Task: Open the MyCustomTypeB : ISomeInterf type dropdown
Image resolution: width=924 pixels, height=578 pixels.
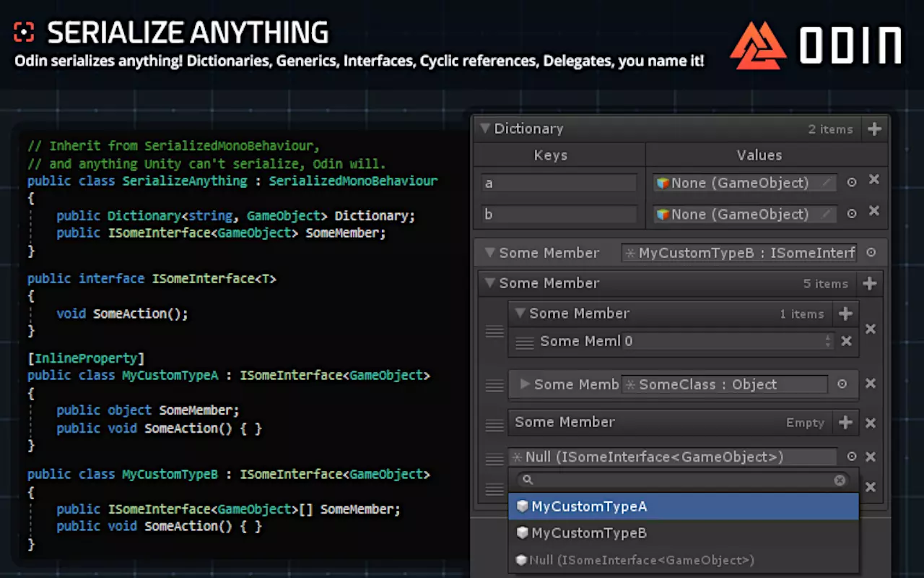Action: click(739, 253)
